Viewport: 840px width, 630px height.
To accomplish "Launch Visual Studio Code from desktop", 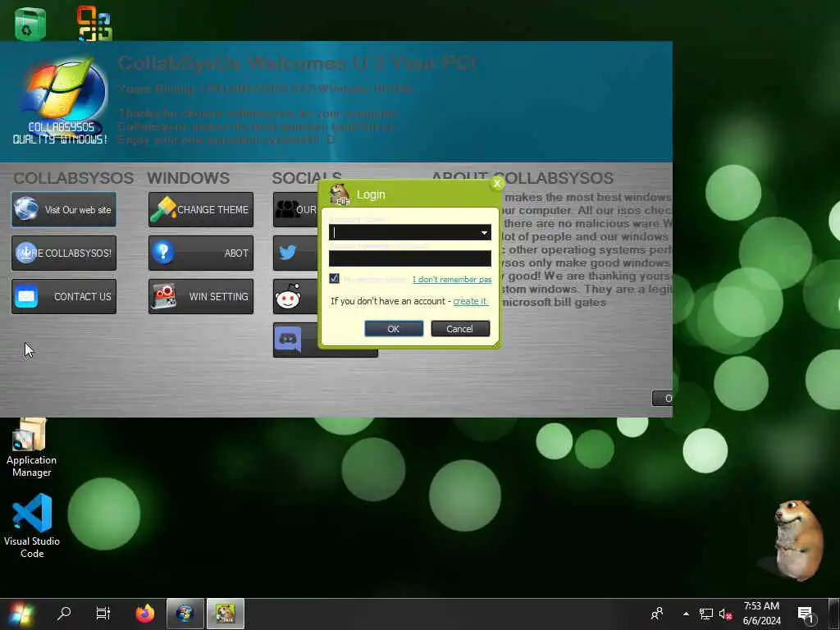I will coord(32,526).
